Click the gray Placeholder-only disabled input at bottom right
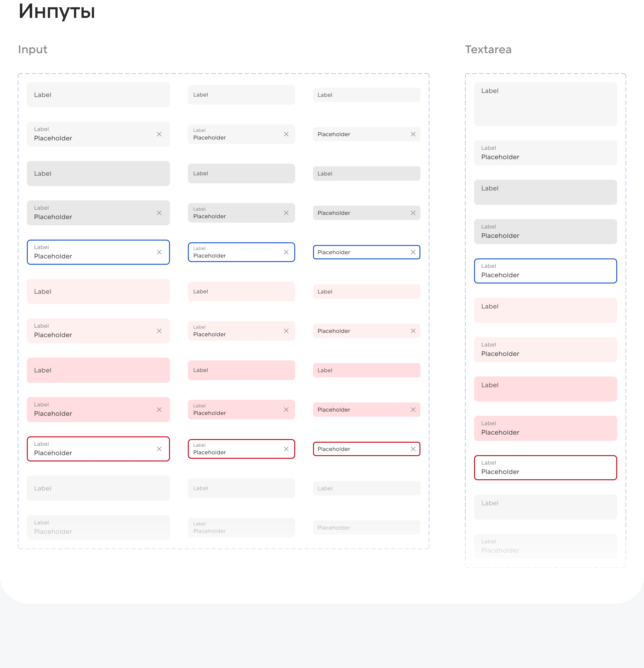 (366, 527)
